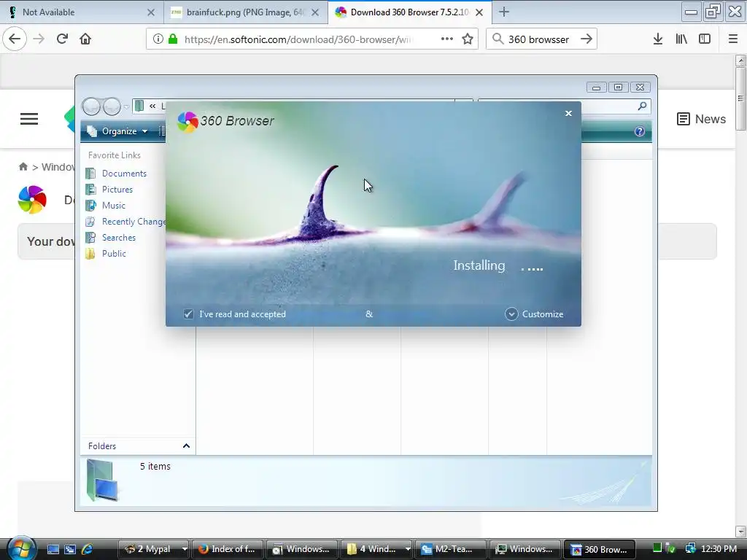Open 4 Wind... taskbar group
This screenshot has width=747, height=560.
coord(373,549)
